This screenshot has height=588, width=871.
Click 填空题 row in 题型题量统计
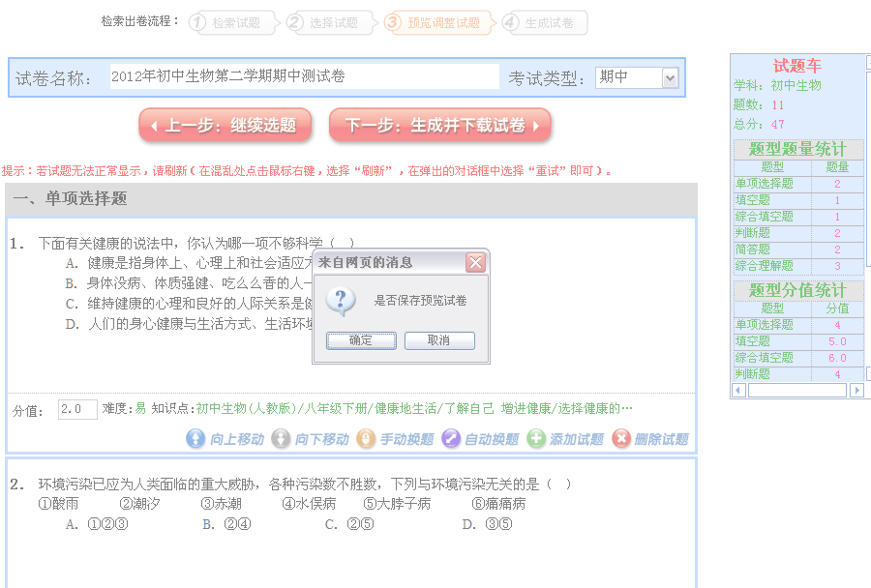click(x=798, y=200)
